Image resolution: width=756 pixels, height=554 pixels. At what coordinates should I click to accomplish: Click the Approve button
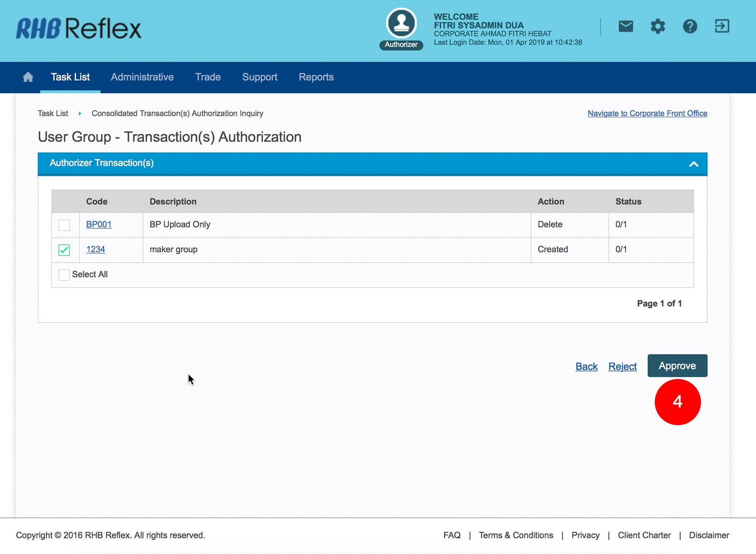tap(677, 366)
